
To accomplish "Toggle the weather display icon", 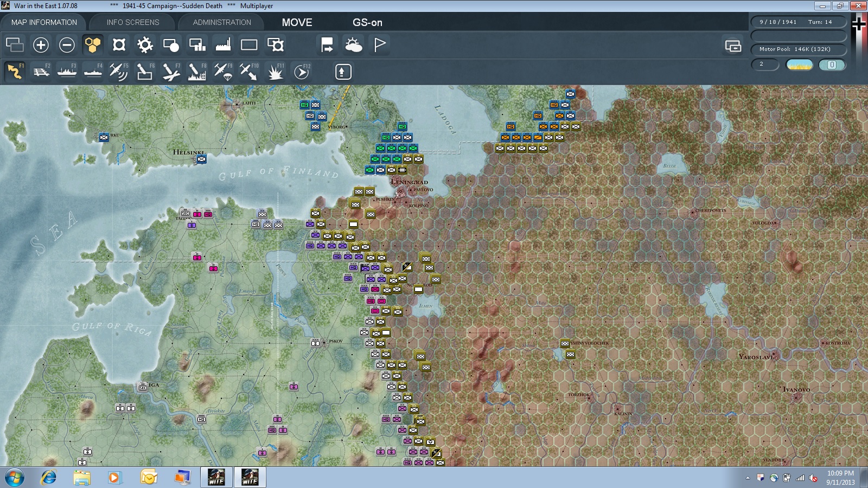I will [353, 45].
